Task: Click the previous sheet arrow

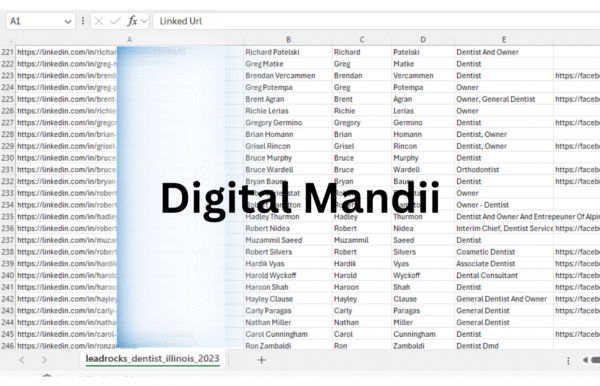Action: [x=22, y=360]
